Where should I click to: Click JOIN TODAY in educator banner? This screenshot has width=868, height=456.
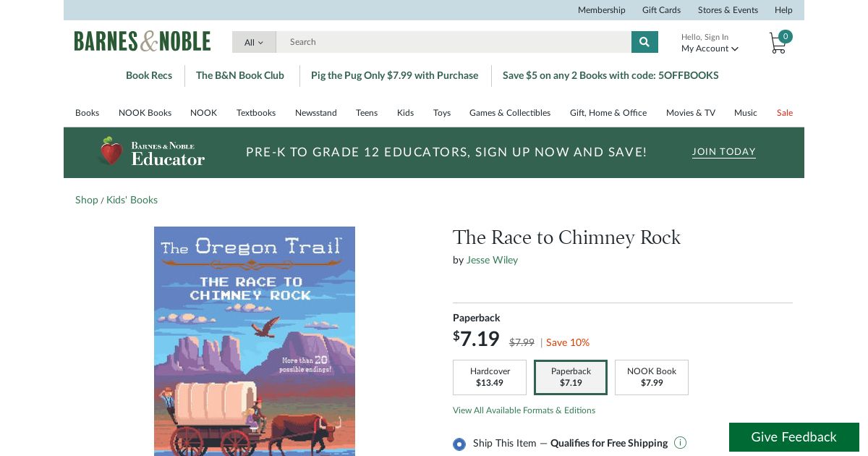723,152
